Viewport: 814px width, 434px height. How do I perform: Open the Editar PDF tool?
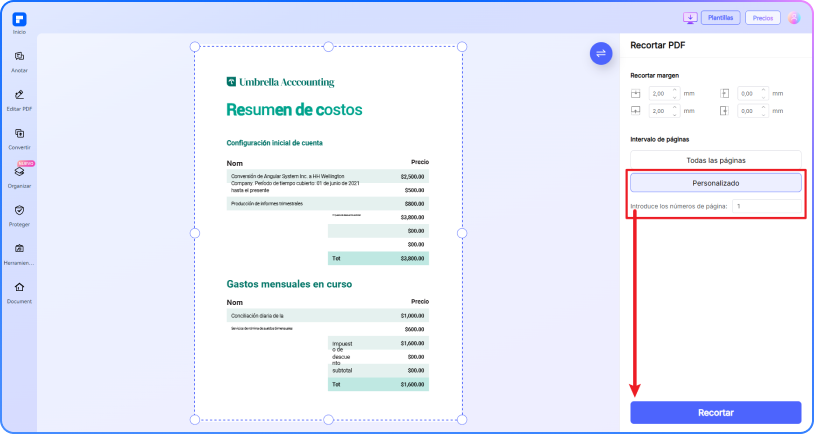click(x=19, y=100)
